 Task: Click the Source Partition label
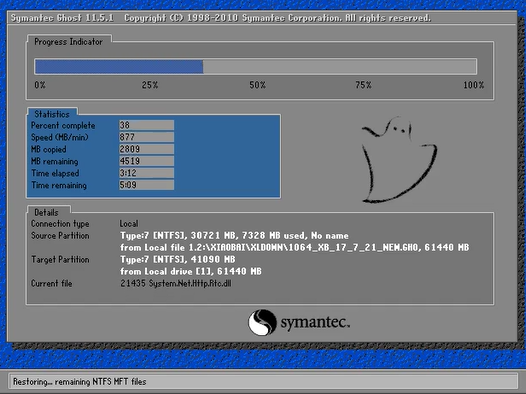pyautogui.click(x=60, y=236)
